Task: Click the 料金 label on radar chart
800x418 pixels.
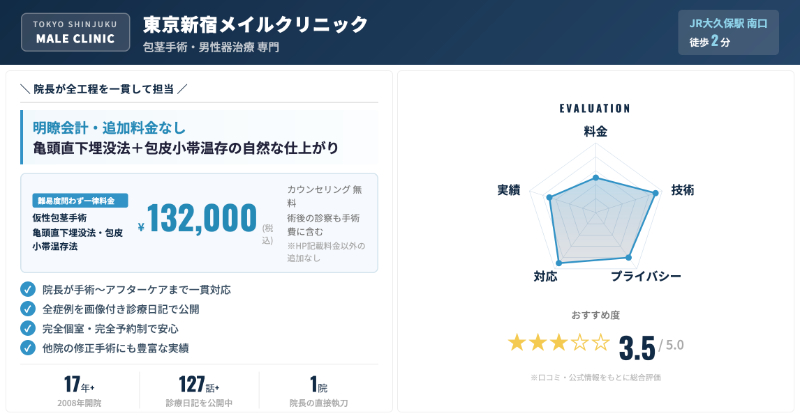Action: pos(595,132)
